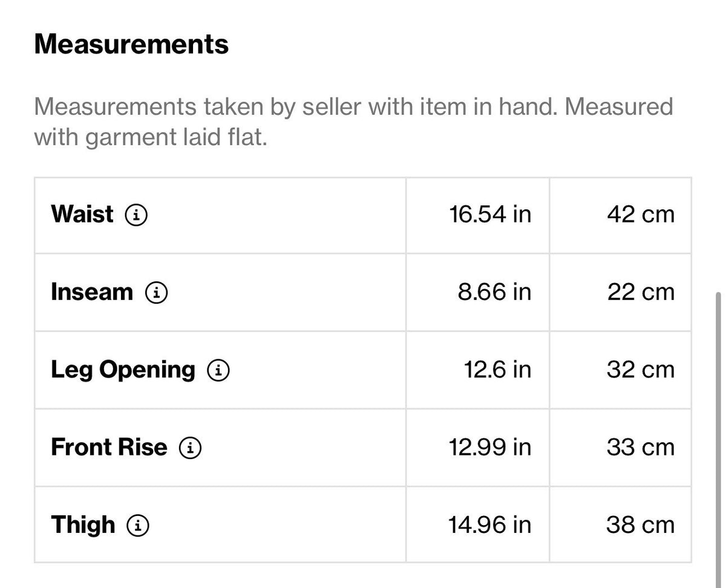Tap the Front Rise info icon
Image resolution: width=726 pixels, height=588 pixels.
click(191, 448)
